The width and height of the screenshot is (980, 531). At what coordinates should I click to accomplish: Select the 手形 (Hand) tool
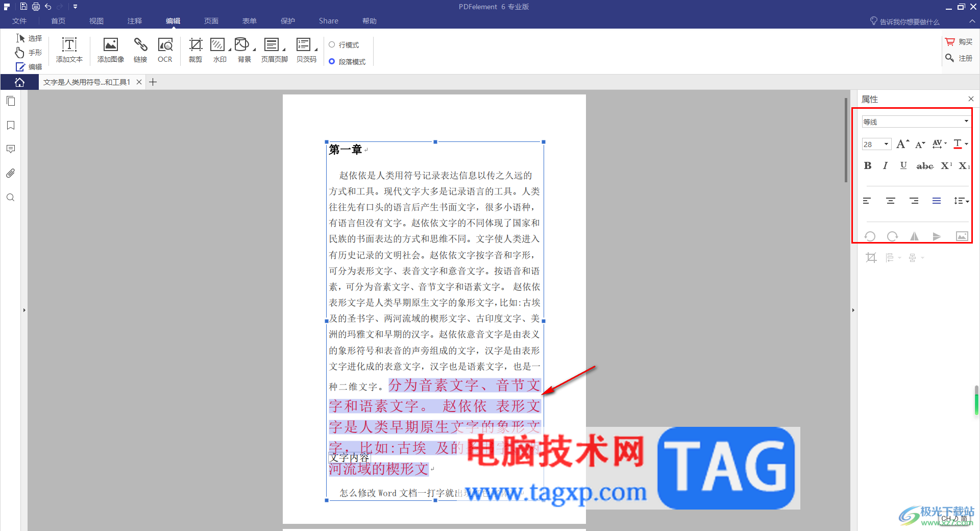pos(29,53)
